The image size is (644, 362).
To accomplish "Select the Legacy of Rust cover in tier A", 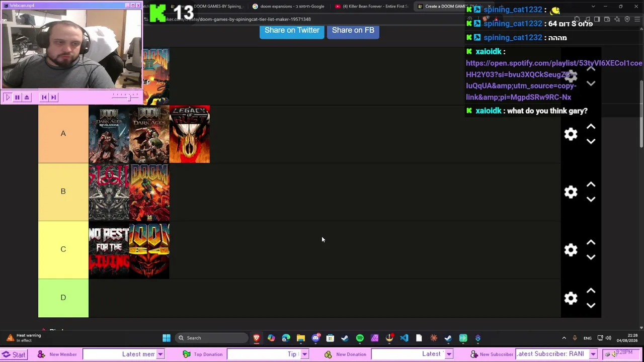I will pyautogui.click(x=190, y=134).
